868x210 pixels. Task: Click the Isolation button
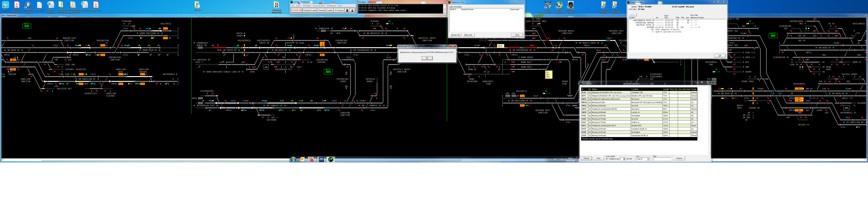[x=330, y=10]
